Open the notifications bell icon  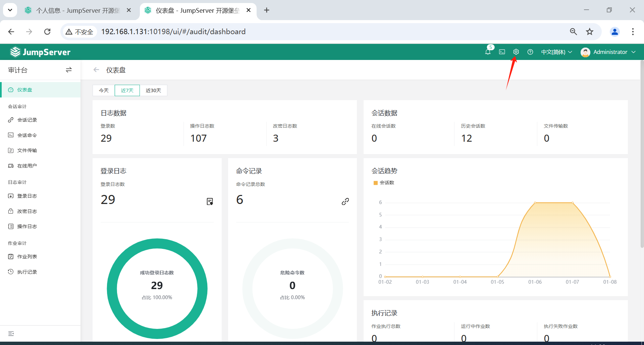[488, 52]
